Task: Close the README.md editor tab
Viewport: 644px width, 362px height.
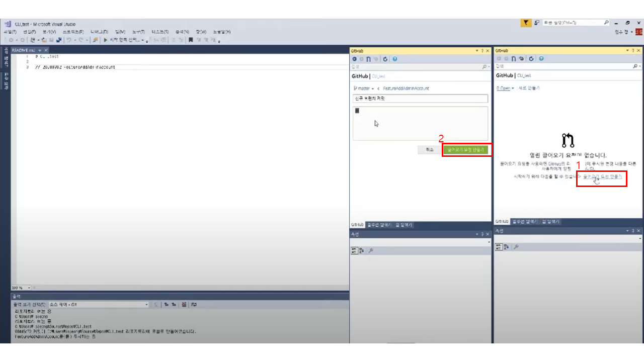Action: (x=46, y=51)
